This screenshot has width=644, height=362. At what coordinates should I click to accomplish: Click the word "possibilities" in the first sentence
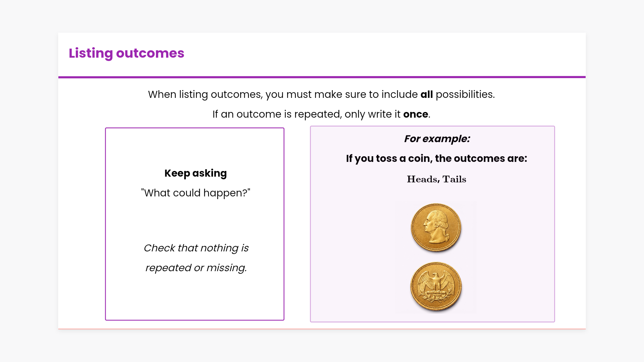(464, 95)
